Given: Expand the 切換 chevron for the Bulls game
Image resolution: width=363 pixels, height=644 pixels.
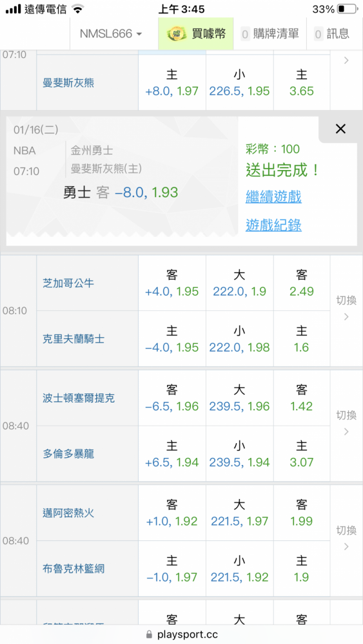Looking at the screenshot, I should (346, 310).
